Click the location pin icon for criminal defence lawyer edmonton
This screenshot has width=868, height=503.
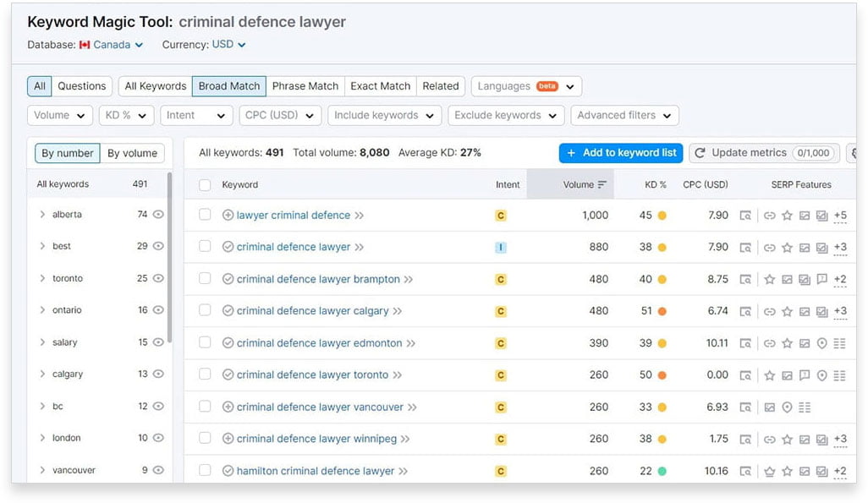pos(821,343)
